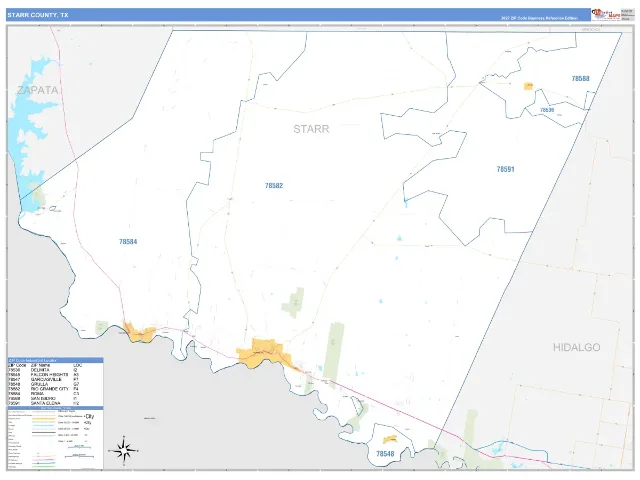The width and height of the screenshot is (640, 480).
Task: Click the compass rose icon
Action: (x=124, y=450)
